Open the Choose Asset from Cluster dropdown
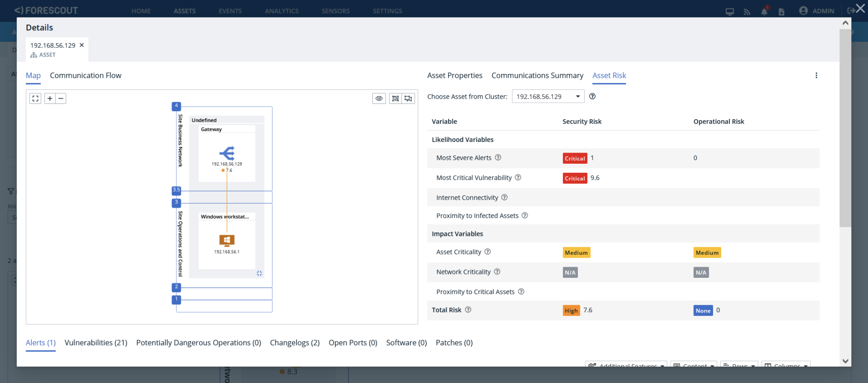The height and width of the screenshot is (383, 868). tap(548, 97)
